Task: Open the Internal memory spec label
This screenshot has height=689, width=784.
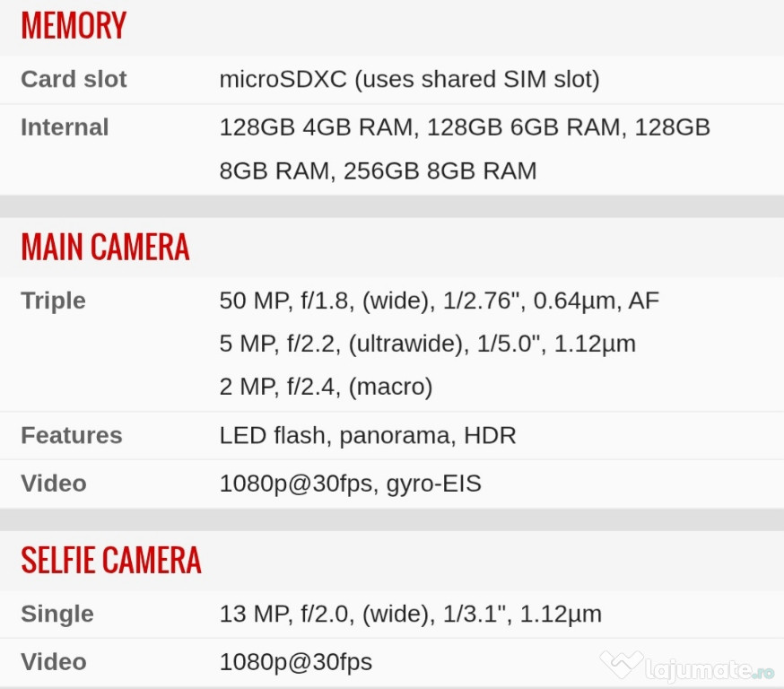Action: click(65, 127)
